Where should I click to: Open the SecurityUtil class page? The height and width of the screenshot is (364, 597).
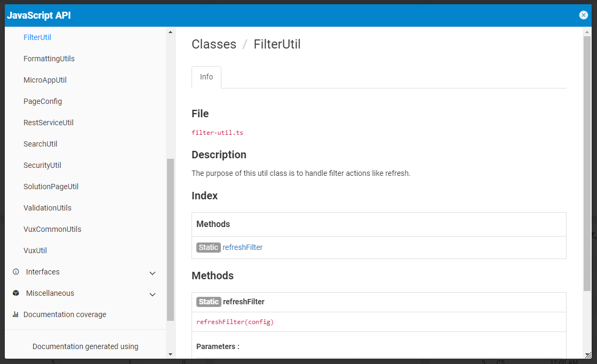click(42, 165)
